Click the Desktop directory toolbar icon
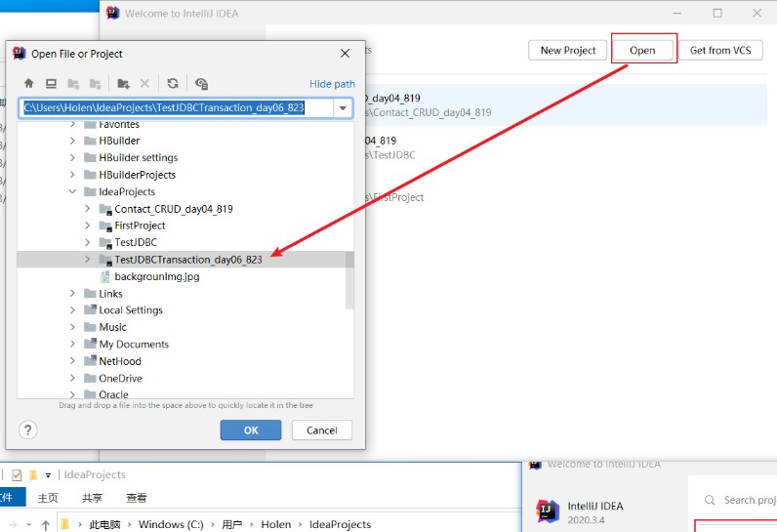The width and height of the screenshot is (777, 532). pos(51,83)
